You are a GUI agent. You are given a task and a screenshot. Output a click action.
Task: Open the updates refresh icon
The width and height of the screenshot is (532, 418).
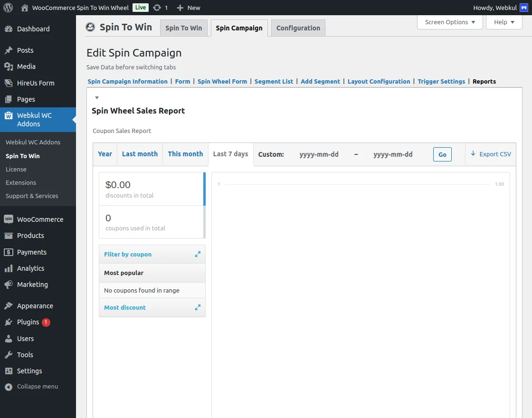[x=157, y=8]
